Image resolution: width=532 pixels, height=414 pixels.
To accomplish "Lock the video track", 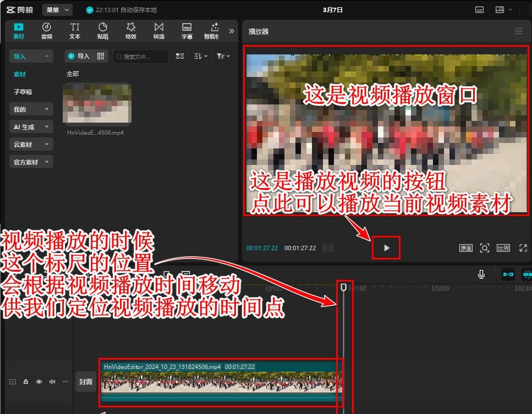I will (x=26, y=382).
